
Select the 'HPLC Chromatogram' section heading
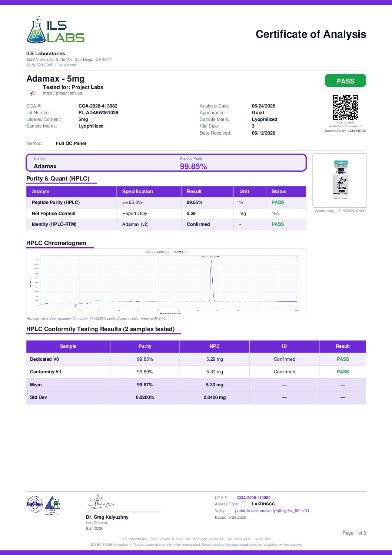pyautogui.click(x=56, y=243)
